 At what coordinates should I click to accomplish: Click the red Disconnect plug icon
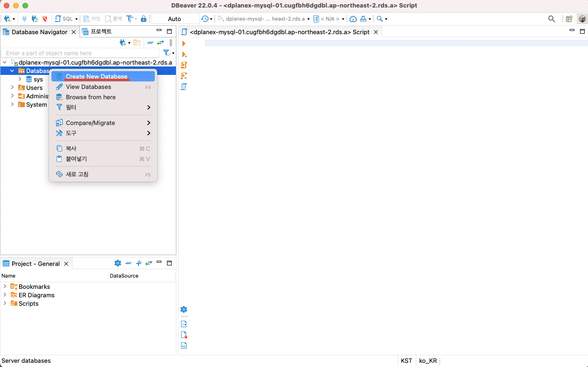pos(45,19)
